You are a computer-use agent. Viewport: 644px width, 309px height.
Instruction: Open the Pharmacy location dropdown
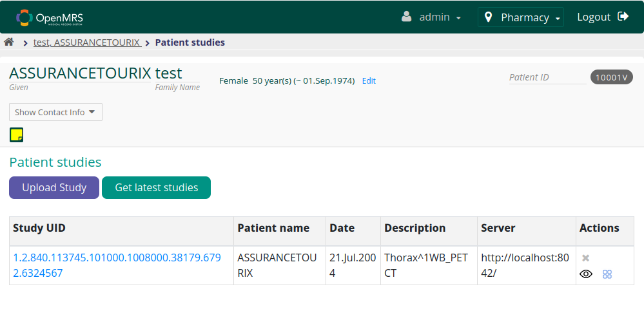click(x=521, y=17)
